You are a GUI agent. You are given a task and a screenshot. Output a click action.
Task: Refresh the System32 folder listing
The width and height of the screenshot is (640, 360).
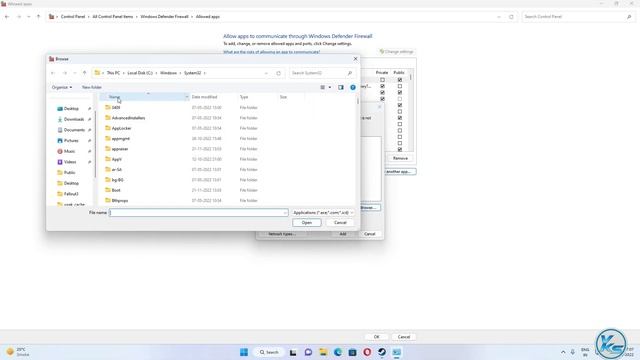click(279, 73)
